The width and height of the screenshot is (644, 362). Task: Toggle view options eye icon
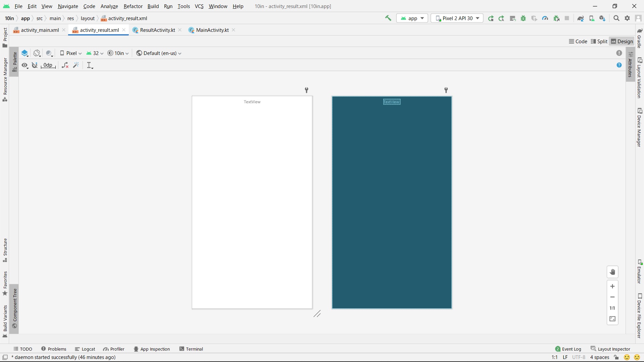tap(25, 65)
